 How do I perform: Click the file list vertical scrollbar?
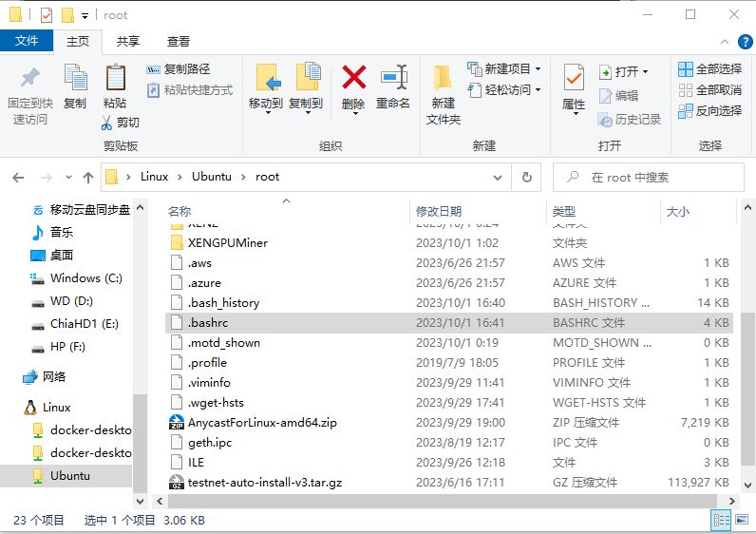[x=747, y=389]
